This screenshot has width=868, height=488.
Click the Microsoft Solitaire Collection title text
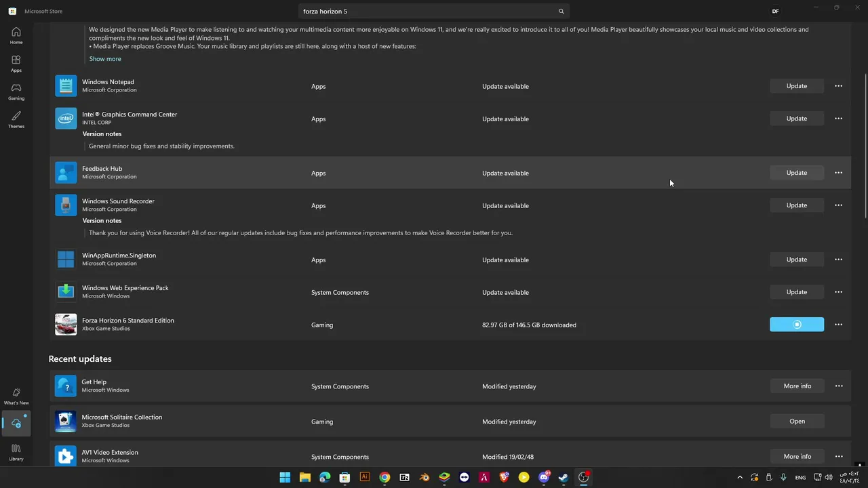[122, 418]
